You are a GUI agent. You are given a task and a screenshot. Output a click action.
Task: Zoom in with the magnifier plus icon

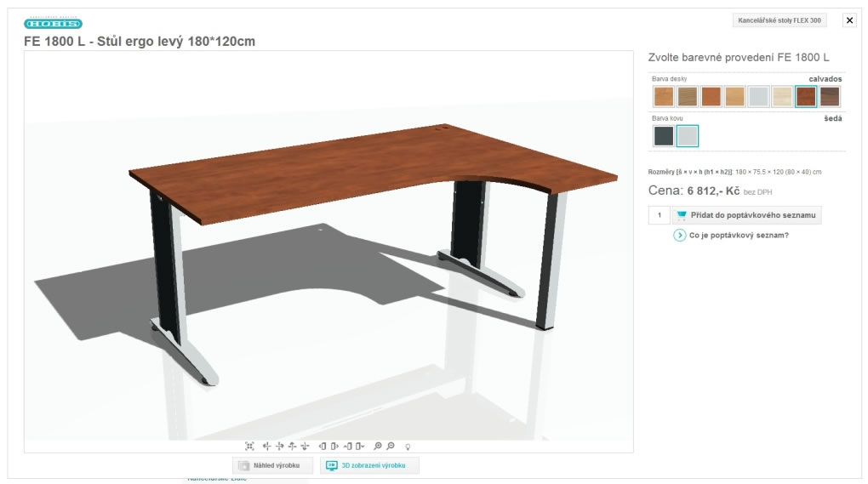[x=378, y=446]
